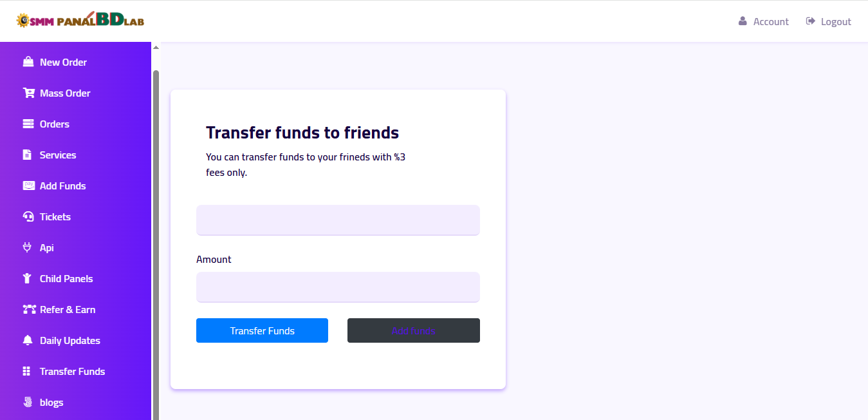Click the grid icon beside Transfer Funds
This screenshot has width=868, height=420.
pos(27,371)
